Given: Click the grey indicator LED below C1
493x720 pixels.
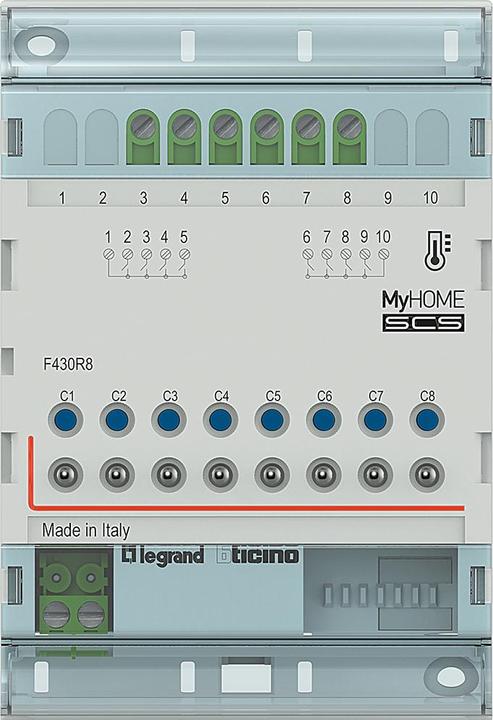Looking at the screenshot, I should click(x=66, y=474).
